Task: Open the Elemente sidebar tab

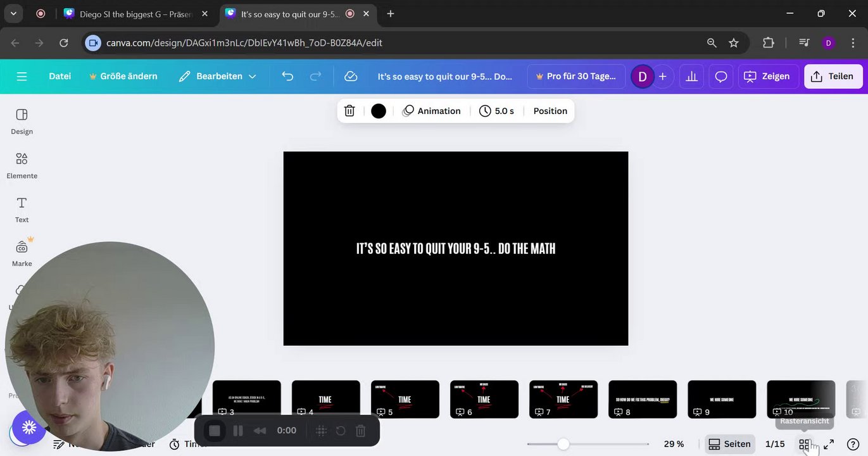Action: (x=22, y=166)
